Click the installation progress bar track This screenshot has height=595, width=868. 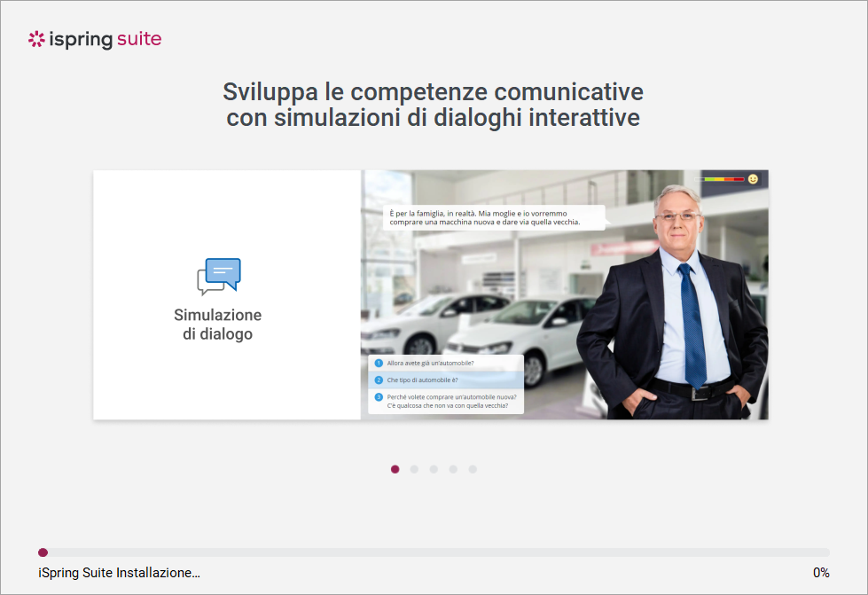pos(434,552)
